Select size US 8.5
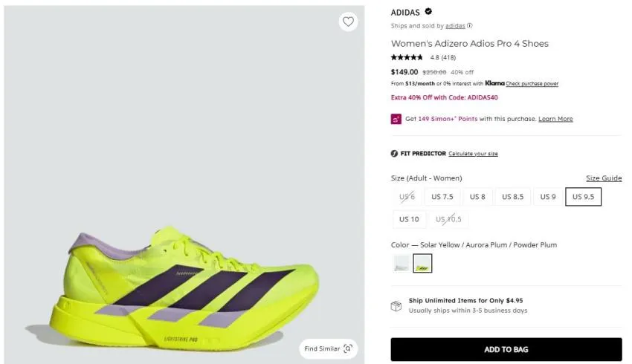Screen dimensions: 632x364 [512, 197]
